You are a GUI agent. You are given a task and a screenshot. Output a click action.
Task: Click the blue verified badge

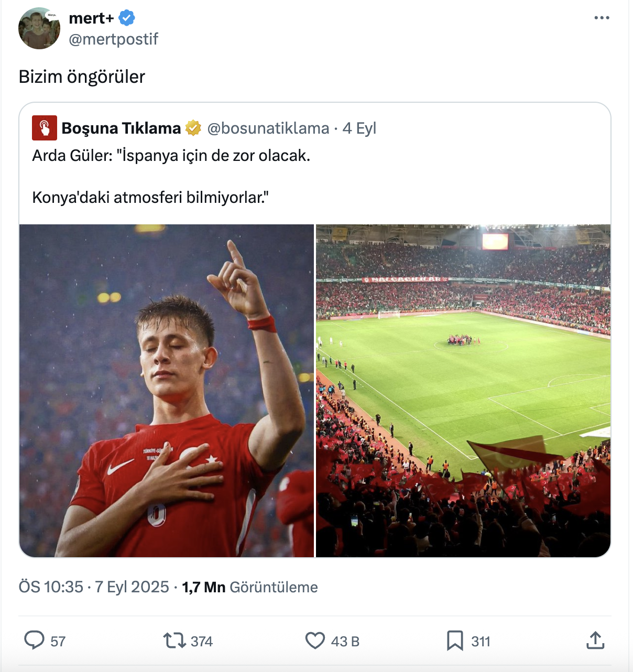127,18
